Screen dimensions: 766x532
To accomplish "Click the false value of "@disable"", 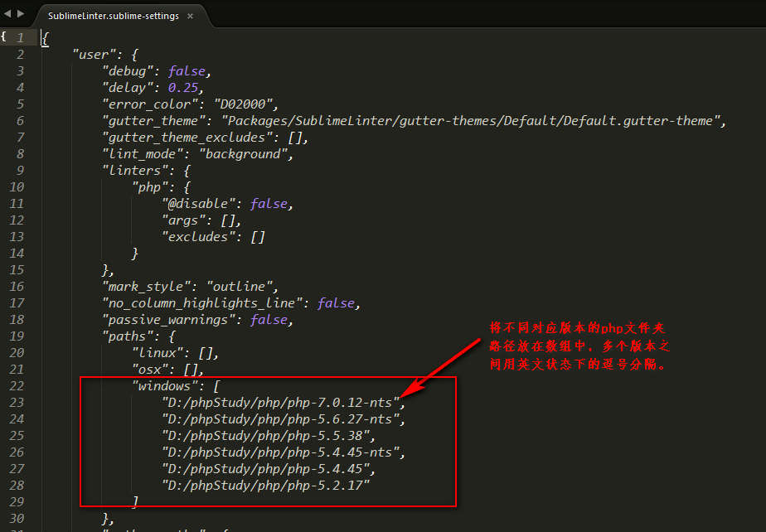I will (x=269, y=203).
